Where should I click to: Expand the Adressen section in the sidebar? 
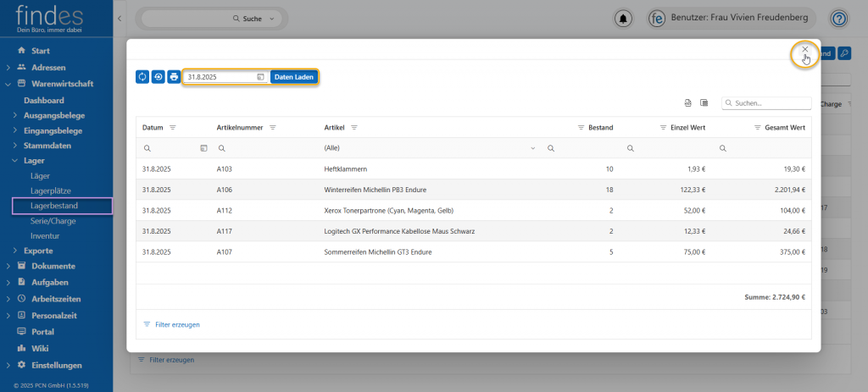pyautogui.click(x=8, y=67)
